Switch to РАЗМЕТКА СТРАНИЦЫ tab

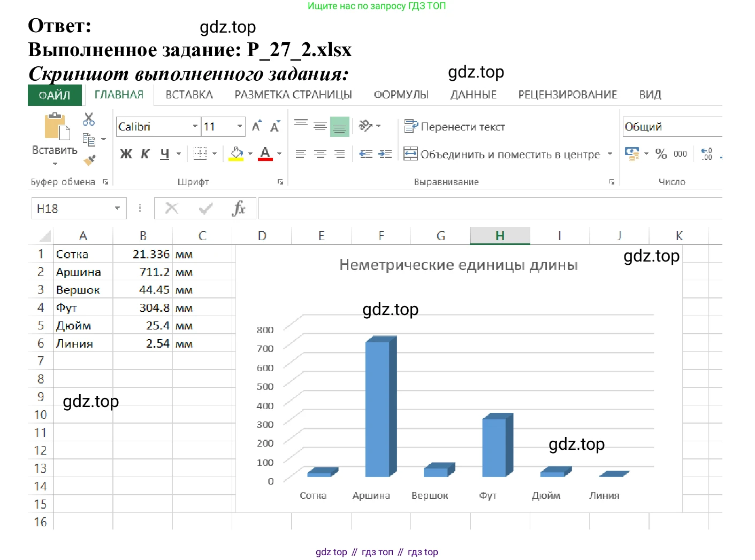coord(293,95)
